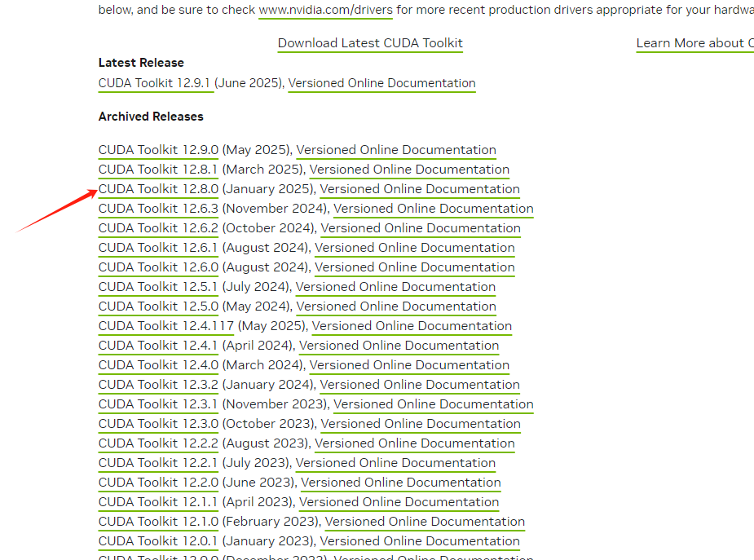This screenshot has width=754, height=560.
Task: Open documentation for 12.6.3 (November 2024)
Action: click(x=434, y=208)
